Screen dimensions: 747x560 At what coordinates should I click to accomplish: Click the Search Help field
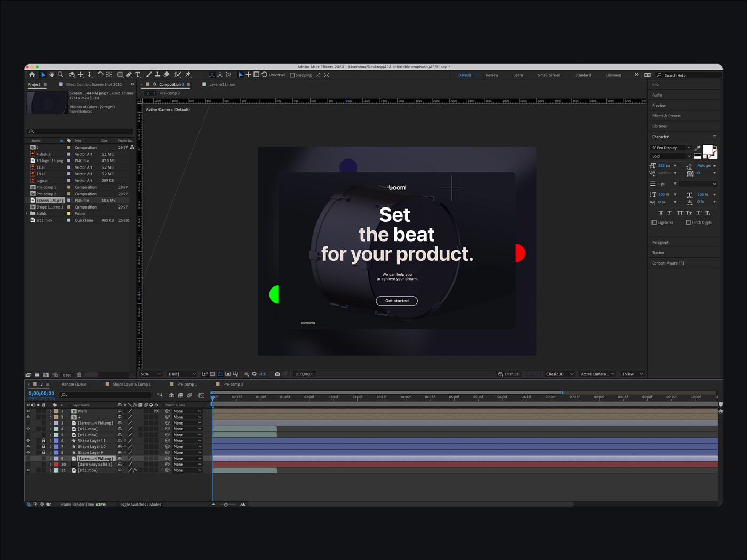coord(688,75)
